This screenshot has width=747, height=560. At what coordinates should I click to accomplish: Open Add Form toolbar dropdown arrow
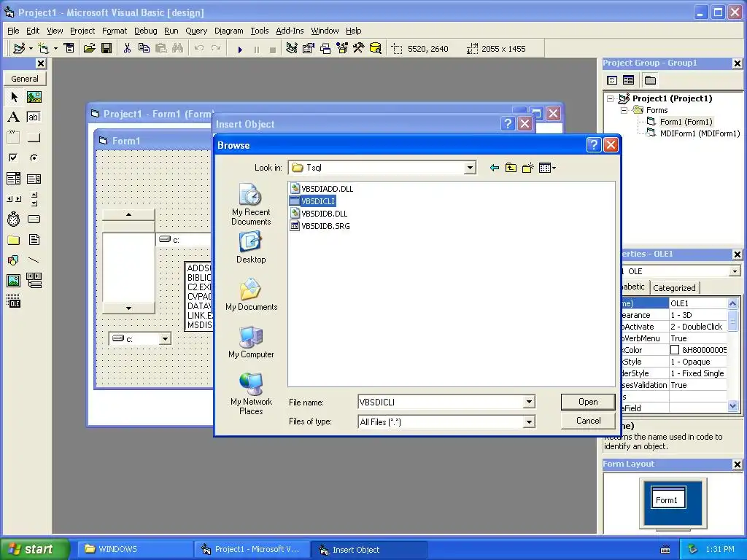[55, 49]
